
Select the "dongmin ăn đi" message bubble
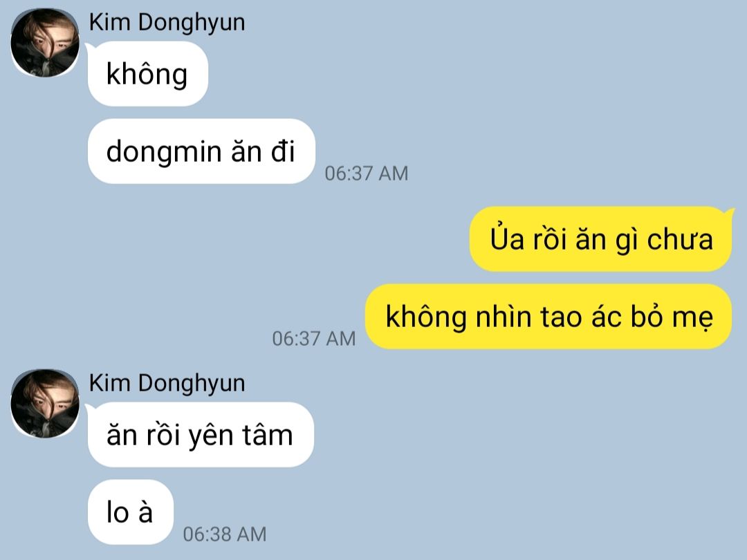[201, 151]
